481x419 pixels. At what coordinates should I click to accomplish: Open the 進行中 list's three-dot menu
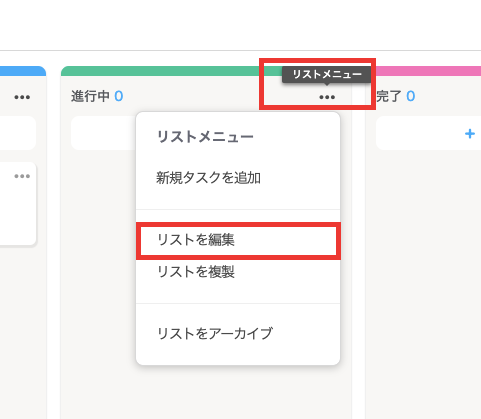tap(327, 97)
